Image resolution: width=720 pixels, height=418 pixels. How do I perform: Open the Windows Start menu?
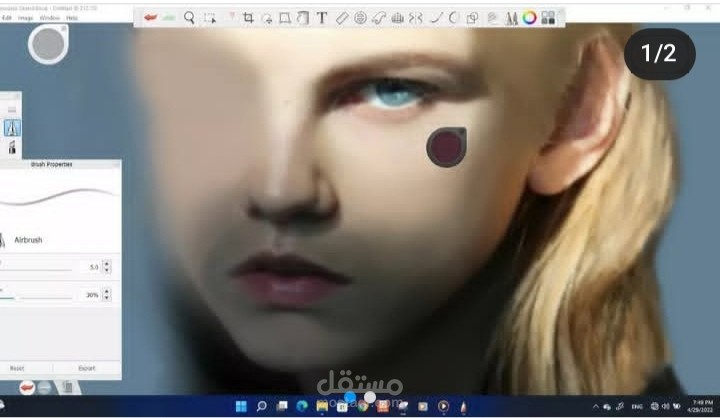click(x=241, y=406)
